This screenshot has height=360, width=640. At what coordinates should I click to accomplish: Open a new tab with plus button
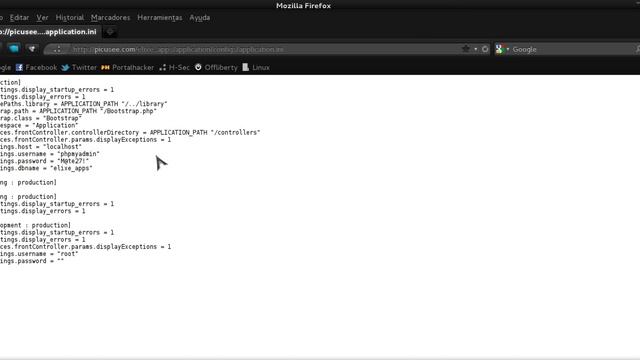pos(110,32)
